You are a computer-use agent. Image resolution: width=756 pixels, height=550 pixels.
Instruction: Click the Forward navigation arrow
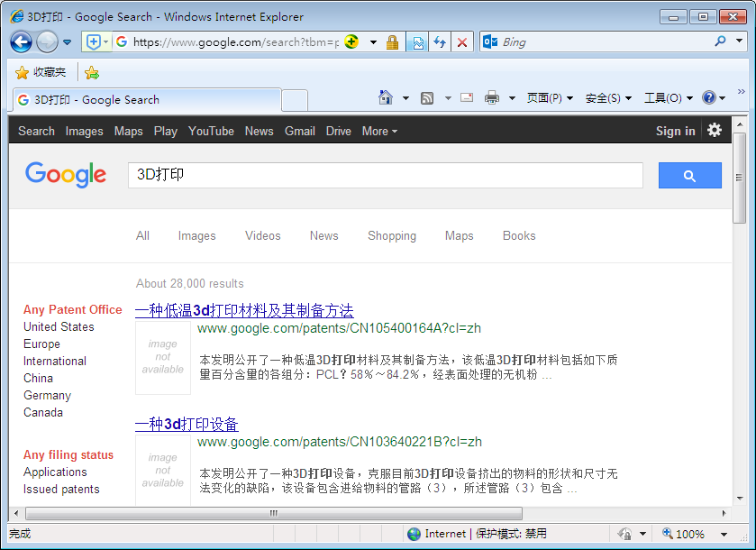coord(47,42)
